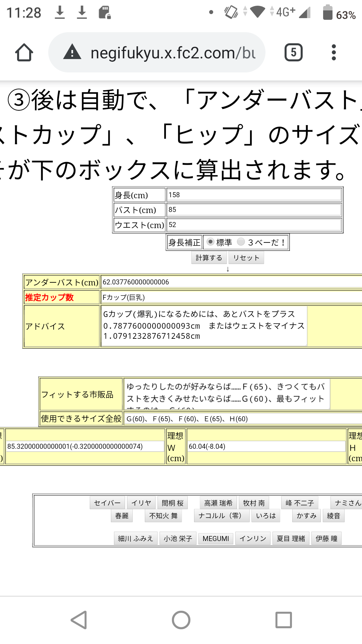The height and width of the screenshot is (644, 362).
Task: Open the tab switcher showing 5 tabs
Action: click(293, 53)
